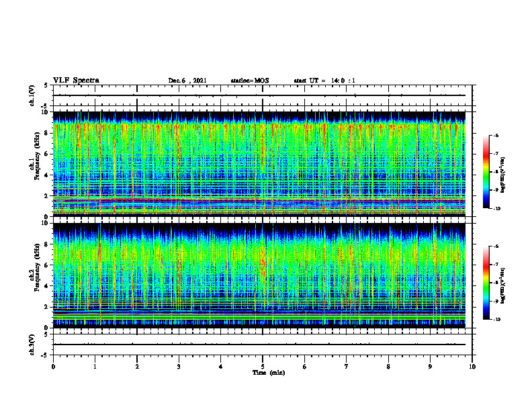This screenshot has width=532, height=411.
Task: Click the ch.1 spectrogram color bar
Action: pos(486,172)
